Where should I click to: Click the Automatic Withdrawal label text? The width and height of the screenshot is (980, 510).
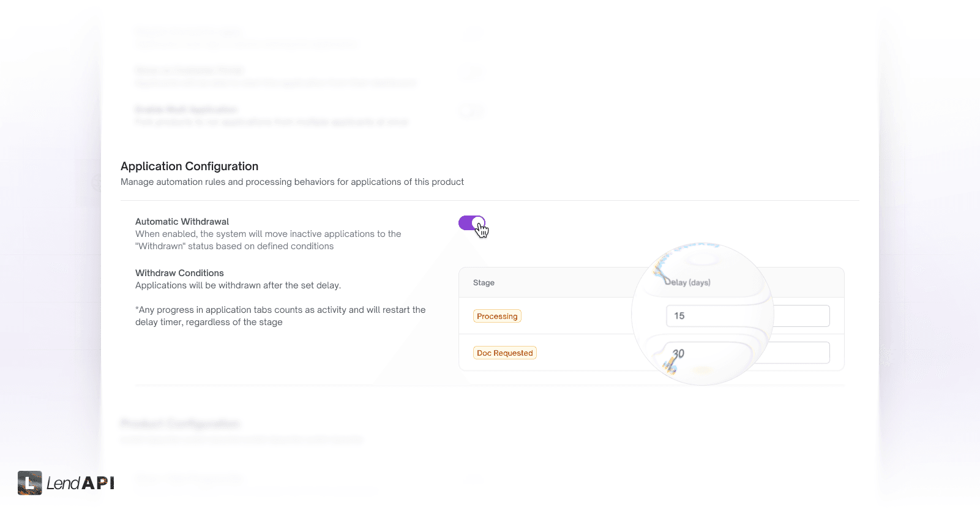coord(182,221)
